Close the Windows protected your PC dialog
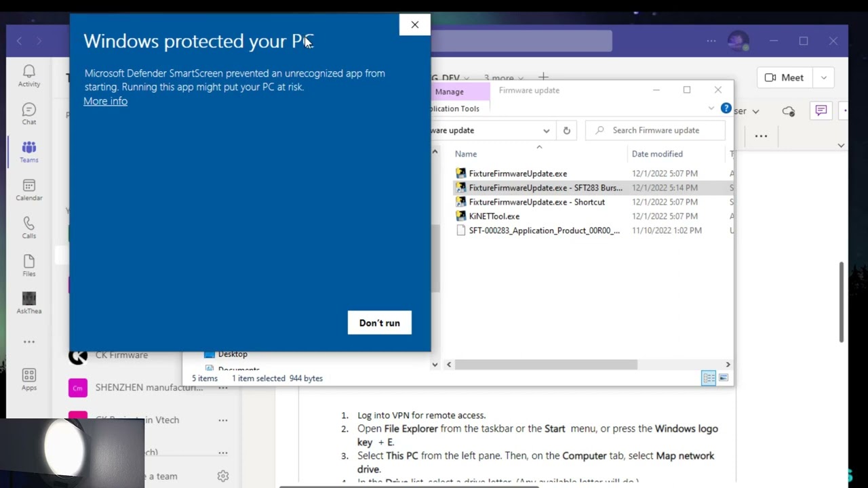The width and height of the screenshot is (868, 488). (415, 24)
